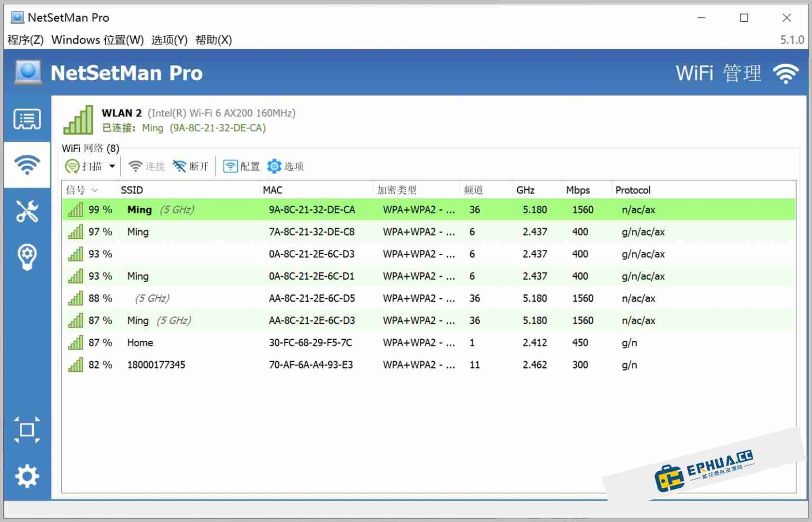The image size is (812, 522).
Task: Expand the Scan dropdown arrow
Action: coord(112,166)
